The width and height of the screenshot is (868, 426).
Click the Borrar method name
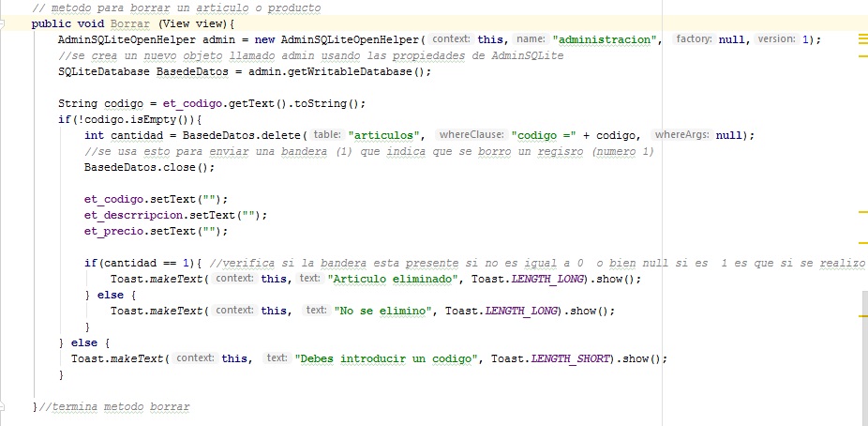(128, 23)
